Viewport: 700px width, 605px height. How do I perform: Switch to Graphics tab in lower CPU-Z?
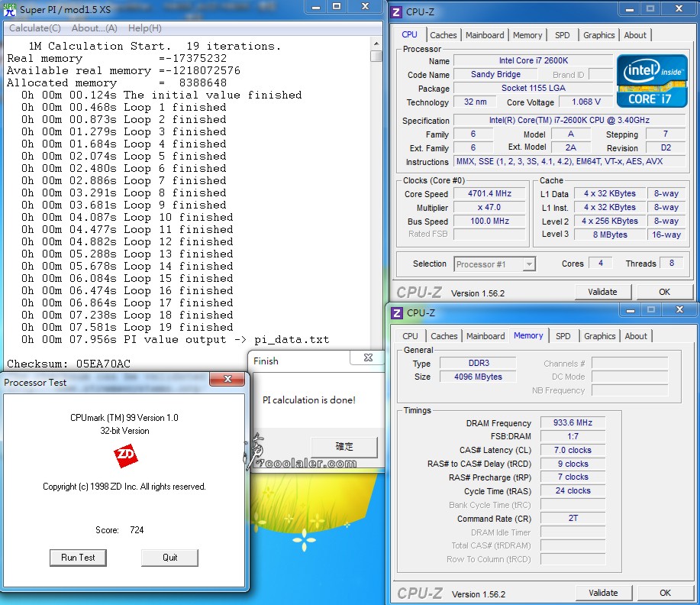pyautogui.click(x=599, y=336)
